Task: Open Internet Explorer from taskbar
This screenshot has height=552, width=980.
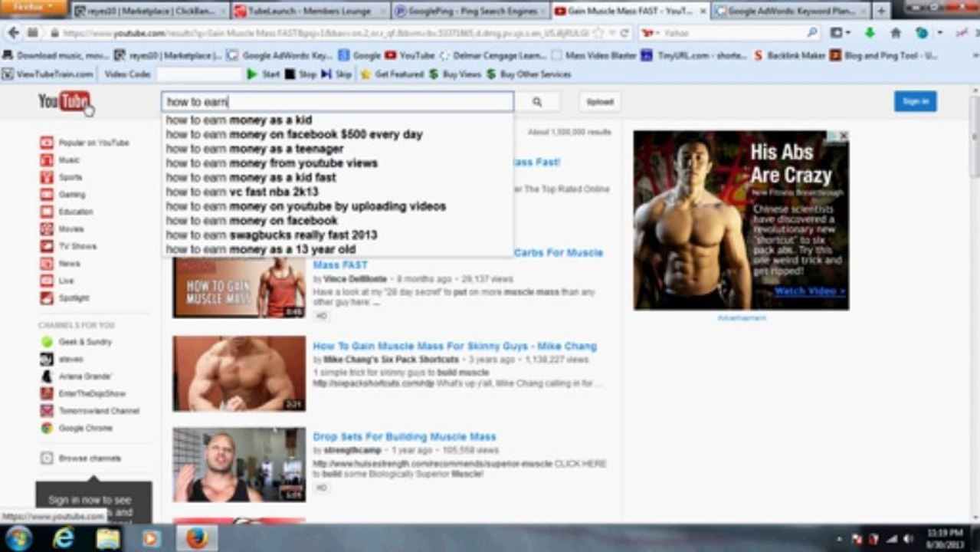Action: click(64, 538)
